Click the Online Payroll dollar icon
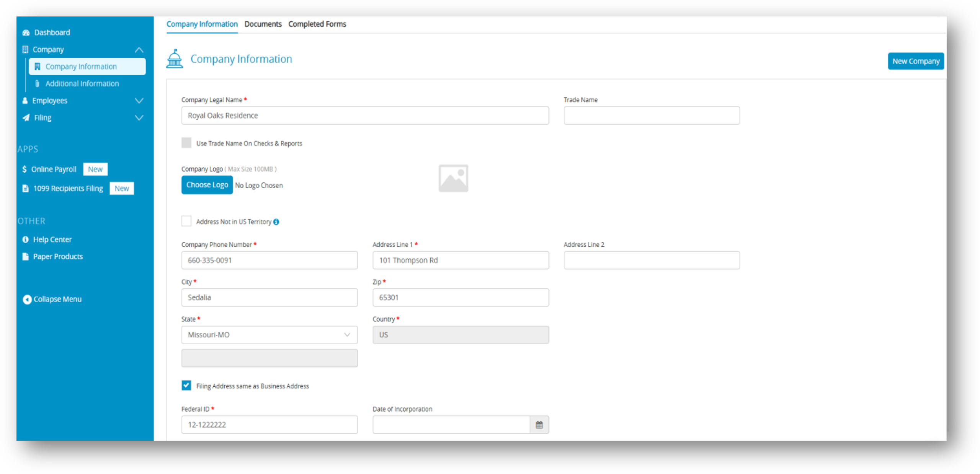The image size is (980, 474). tap(24, 169)
